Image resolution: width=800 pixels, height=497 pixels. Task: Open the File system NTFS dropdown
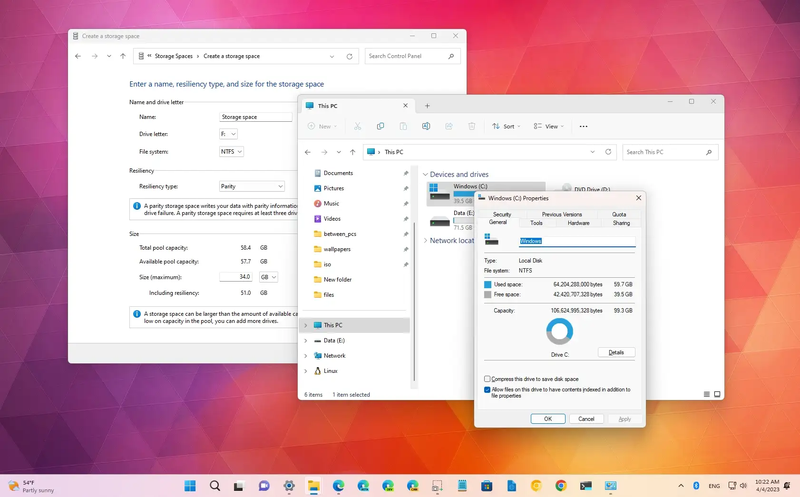click(x=232, y=152)
